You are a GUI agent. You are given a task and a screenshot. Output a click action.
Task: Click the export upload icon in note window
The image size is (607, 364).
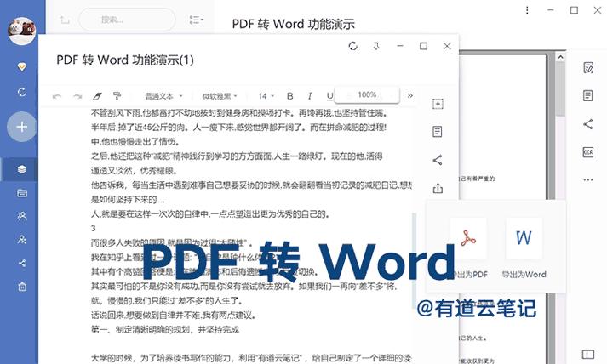pos(438,189)
